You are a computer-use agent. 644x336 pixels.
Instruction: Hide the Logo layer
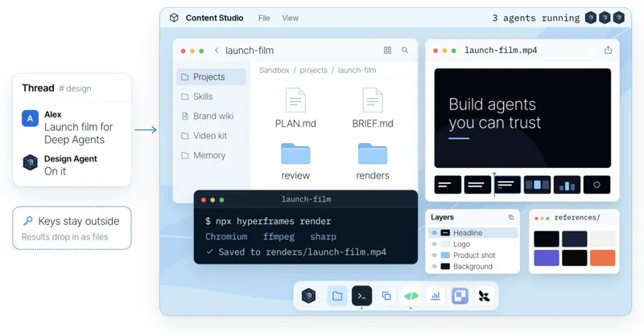434,244
